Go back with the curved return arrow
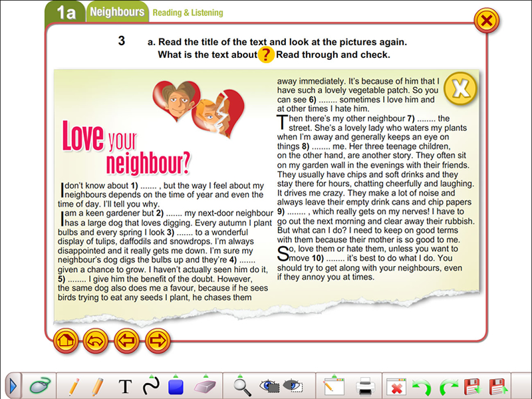 pos(96,341)
